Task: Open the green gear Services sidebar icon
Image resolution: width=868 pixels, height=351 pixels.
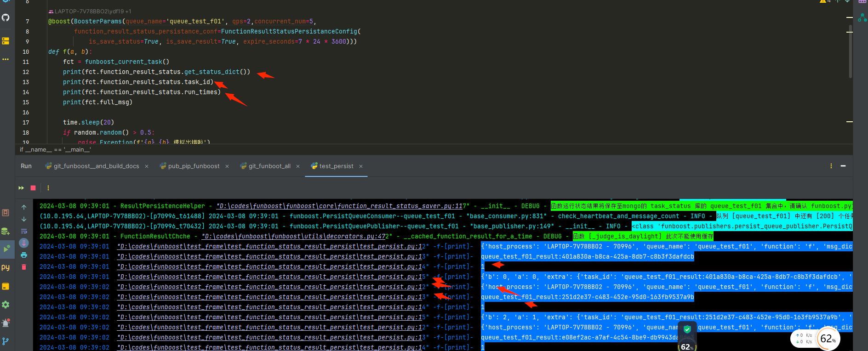Action: pyautogui.click(x=6, y=305)
